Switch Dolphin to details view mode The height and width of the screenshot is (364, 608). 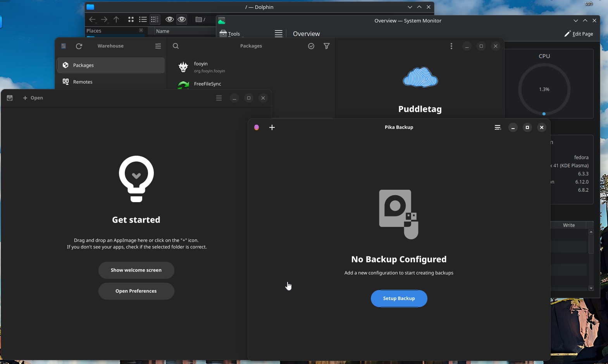click(155, 19)
